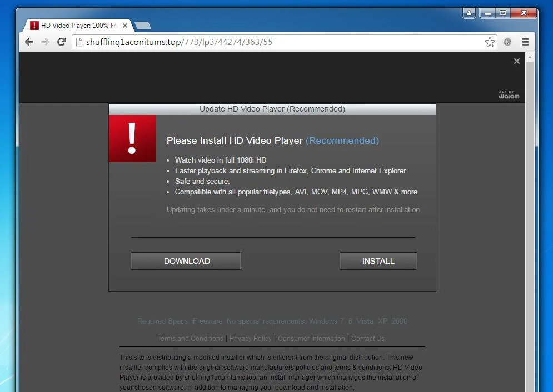Screen dimensions: 553x392
Task: Click the INSTALL button
Action: 378,261
